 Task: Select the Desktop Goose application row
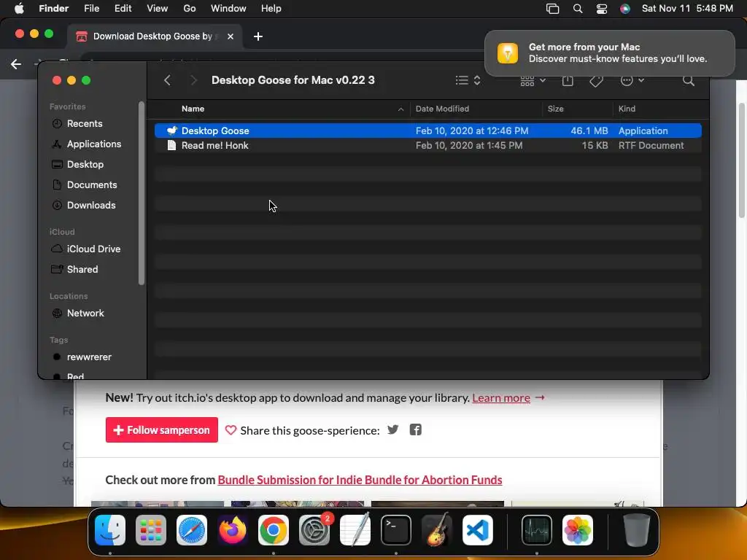click(x=427, y=131)
